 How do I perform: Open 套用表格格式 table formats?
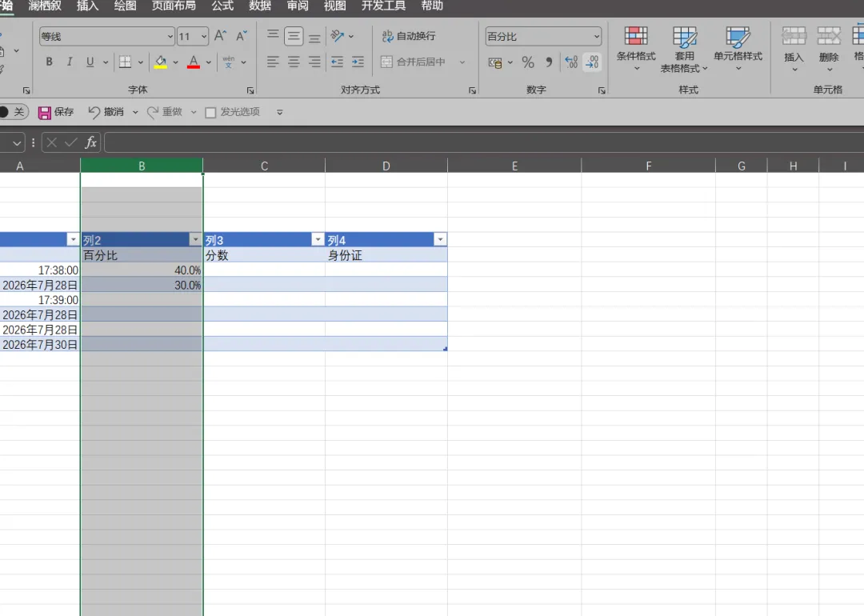[x=684, y=50]
